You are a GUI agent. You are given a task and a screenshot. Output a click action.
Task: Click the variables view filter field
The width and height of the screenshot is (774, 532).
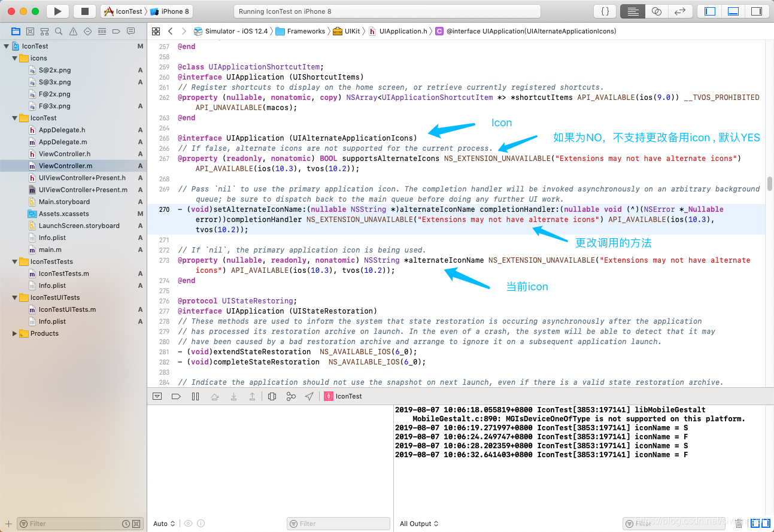338,524
